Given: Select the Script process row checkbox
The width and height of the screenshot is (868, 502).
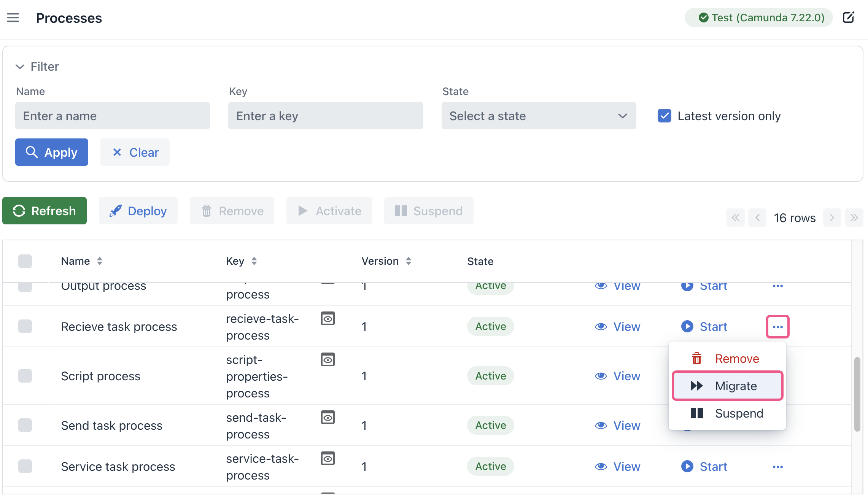Looking at the screenshot, I should coord(25,376).
